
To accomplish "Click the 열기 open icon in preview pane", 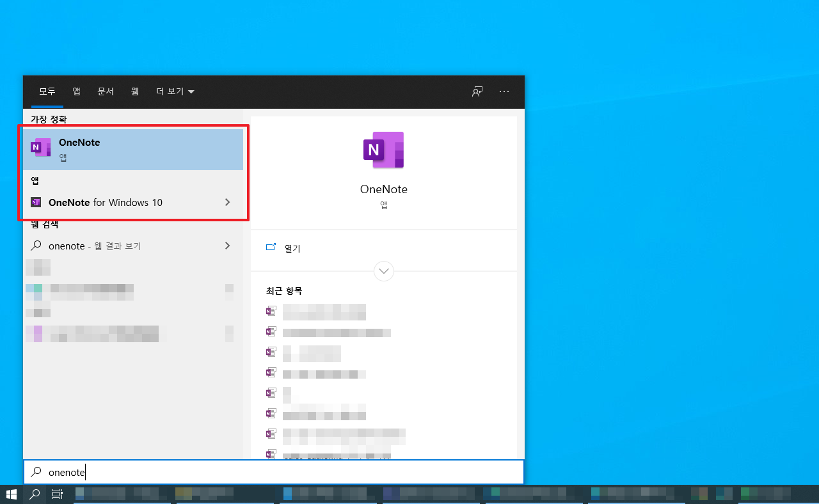I will click(x=271, y=248).
